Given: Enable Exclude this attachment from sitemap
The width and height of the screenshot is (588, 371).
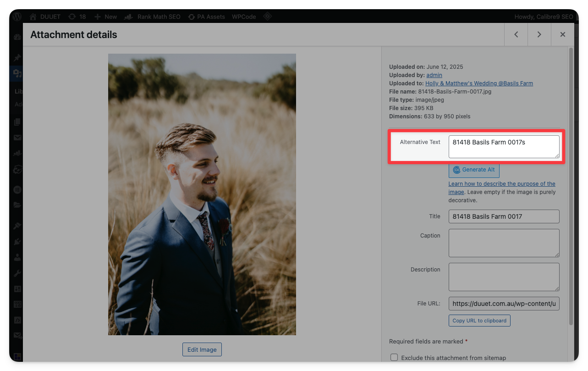Looking at the screenshot, I should click(394, 358).
